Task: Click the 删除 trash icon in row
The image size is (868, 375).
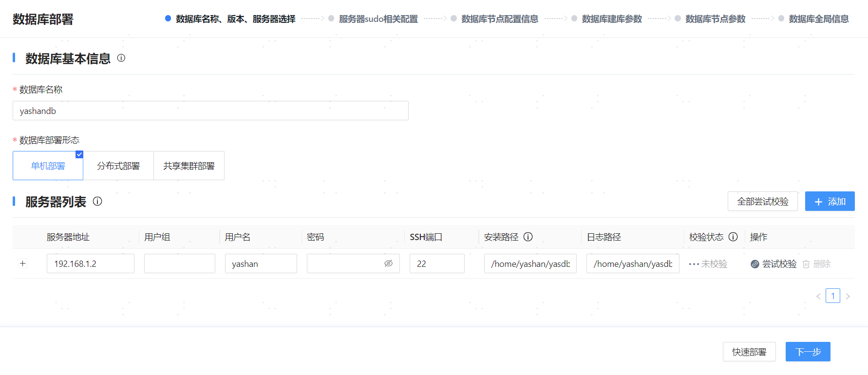Action: coord(806,264)
